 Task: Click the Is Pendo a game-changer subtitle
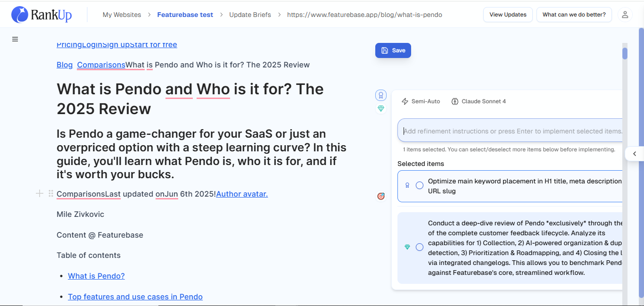tap(201, 154)
